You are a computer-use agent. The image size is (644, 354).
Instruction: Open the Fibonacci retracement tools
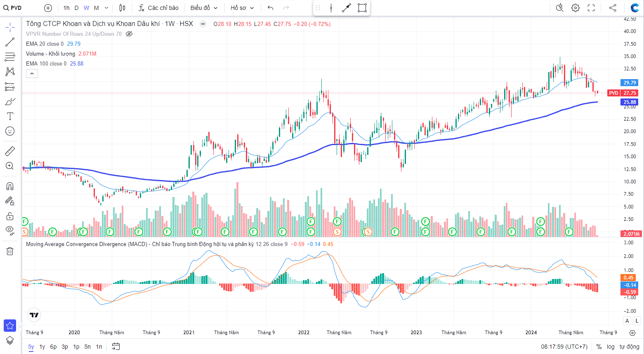pos(10,57)
